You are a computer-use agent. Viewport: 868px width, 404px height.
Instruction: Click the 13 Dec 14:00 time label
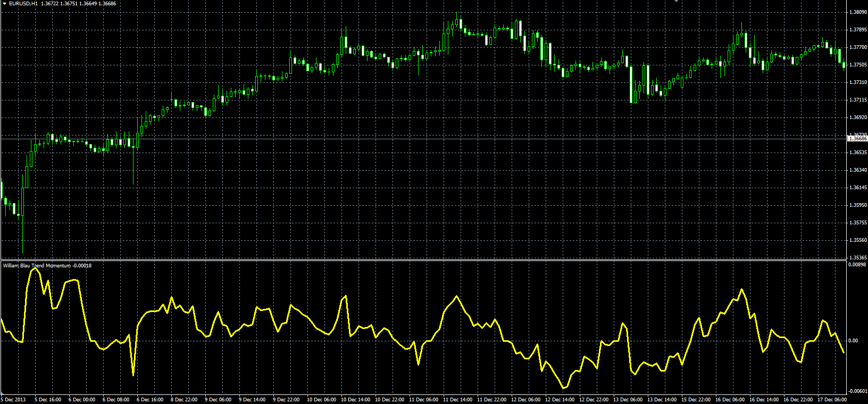662,400
